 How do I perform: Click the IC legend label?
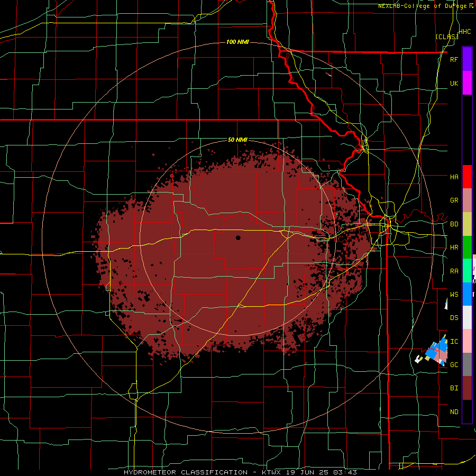point(454,342)
